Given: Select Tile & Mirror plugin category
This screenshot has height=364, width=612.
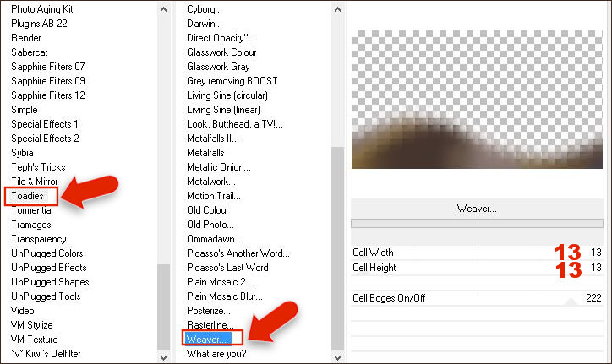Looking at the screenshot, I should pyautogui.click(x=35, y=182).
